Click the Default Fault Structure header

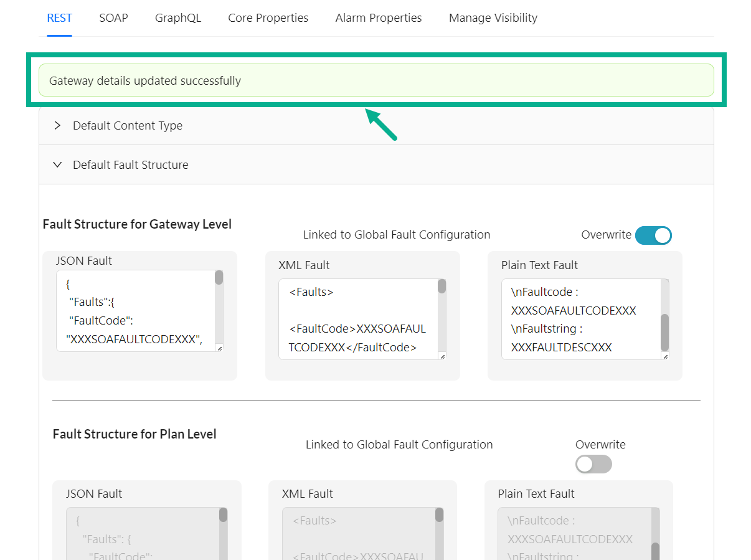(x=131, y=165)
